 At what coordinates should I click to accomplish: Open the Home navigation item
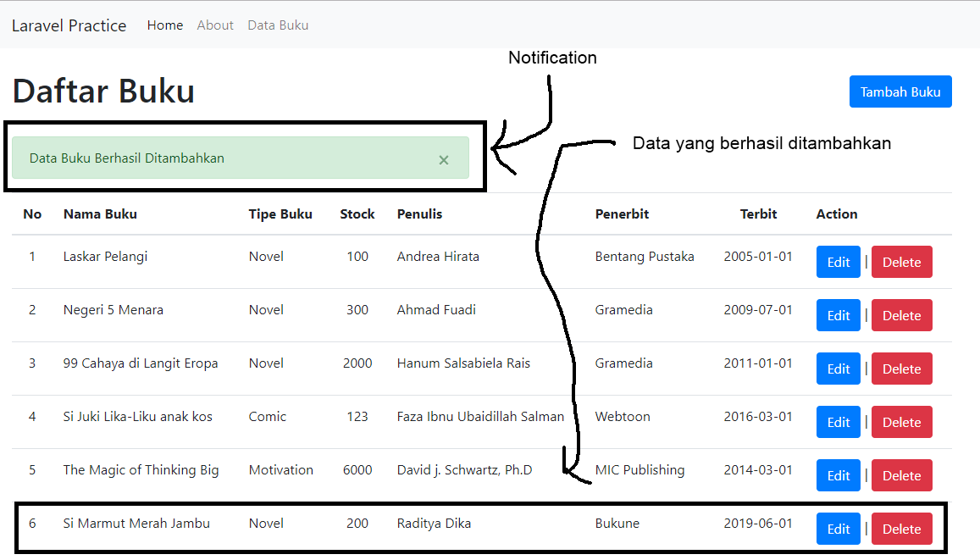(x=165, y=25)
